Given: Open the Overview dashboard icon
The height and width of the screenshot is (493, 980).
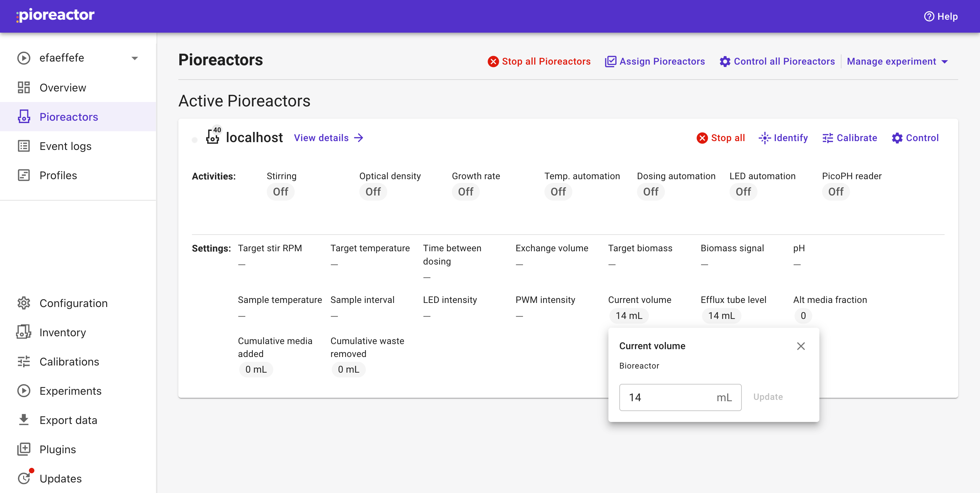Looking at the screenshot, I should [23, 87].
